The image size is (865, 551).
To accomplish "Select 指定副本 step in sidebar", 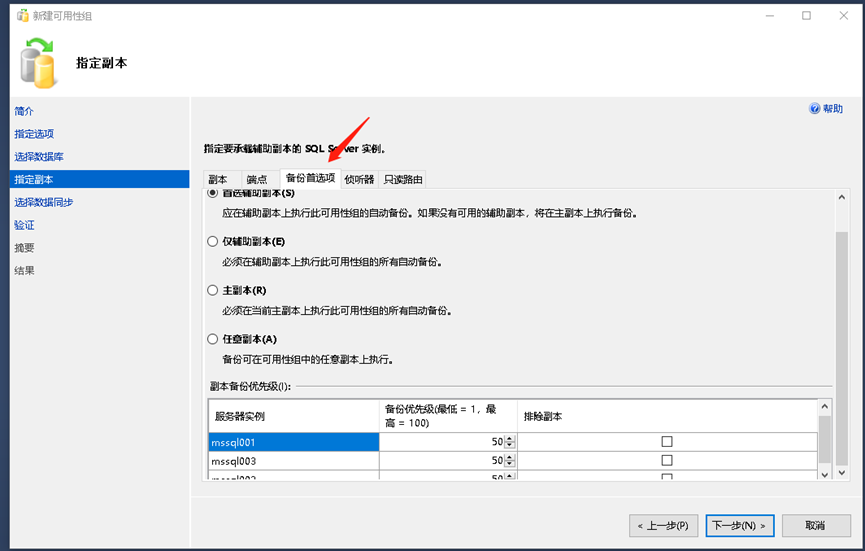I will point(99,179).
